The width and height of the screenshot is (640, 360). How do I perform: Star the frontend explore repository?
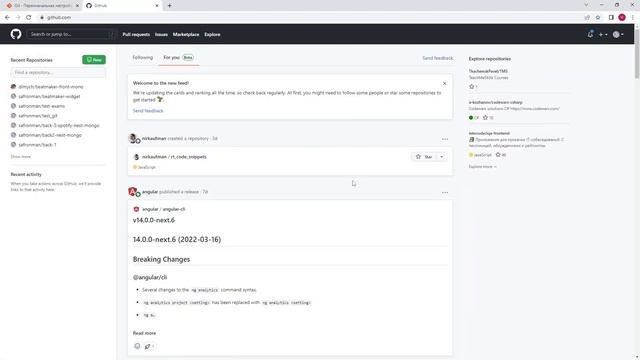[498, 155]
